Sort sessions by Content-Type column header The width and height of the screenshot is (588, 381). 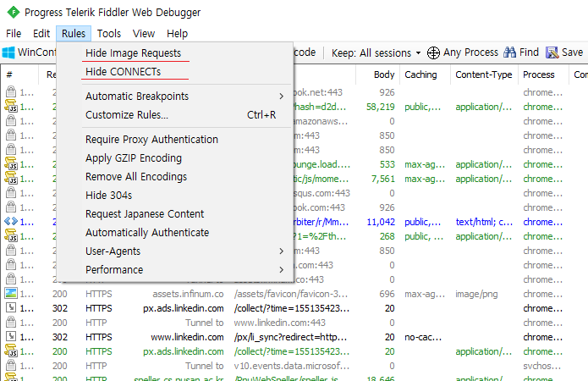click(483, 75)
